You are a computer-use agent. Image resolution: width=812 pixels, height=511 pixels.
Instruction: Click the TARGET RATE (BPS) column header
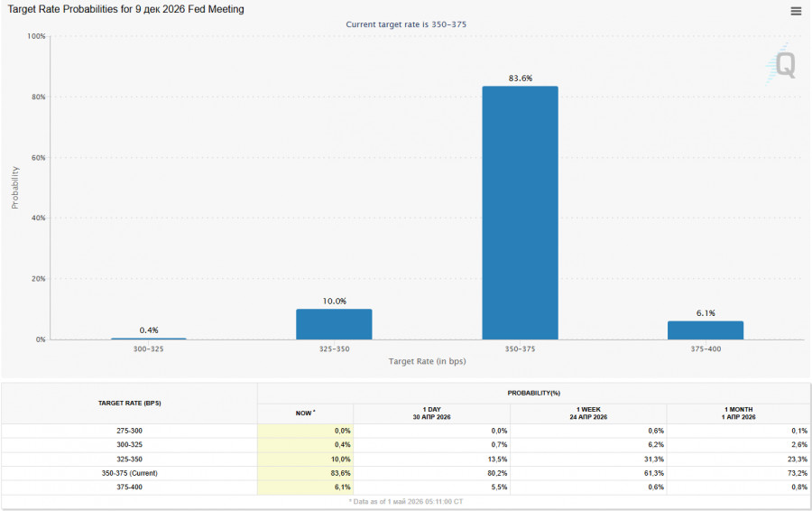[129, 404]
